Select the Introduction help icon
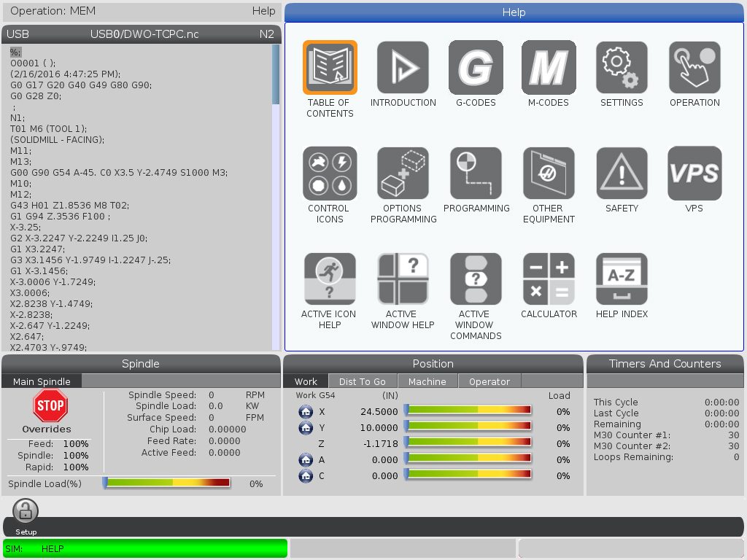 (403, 68)
